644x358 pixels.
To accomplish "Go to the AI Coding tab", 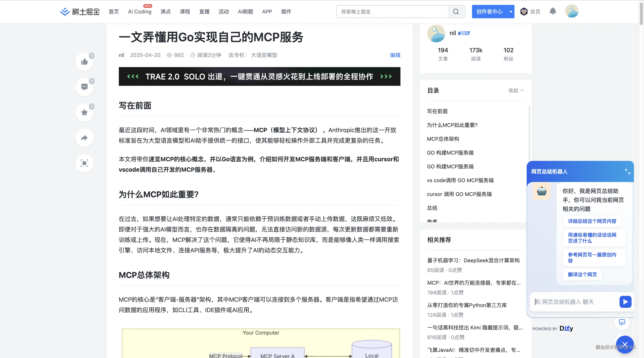I will click(140, 12).
